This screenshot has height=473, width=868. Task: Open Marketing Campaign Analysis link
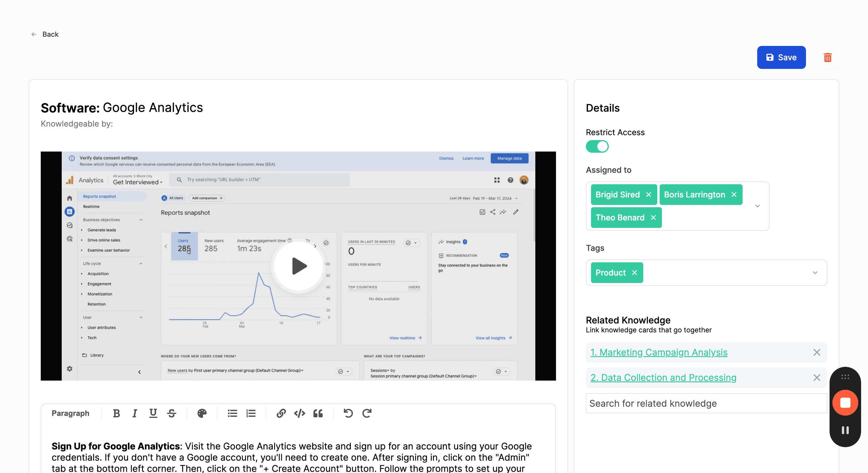659,352
